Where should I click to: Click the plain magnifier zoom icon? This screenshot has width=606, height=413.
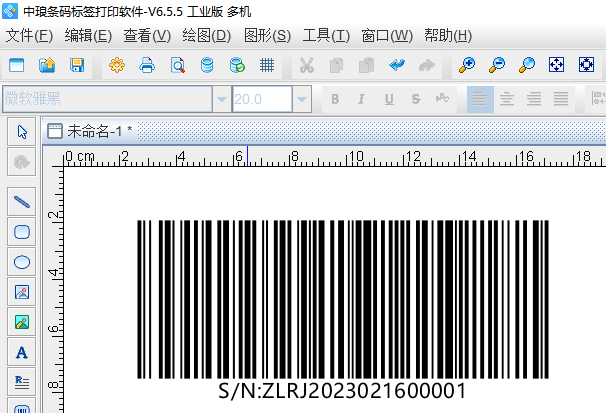coord(527,65)
